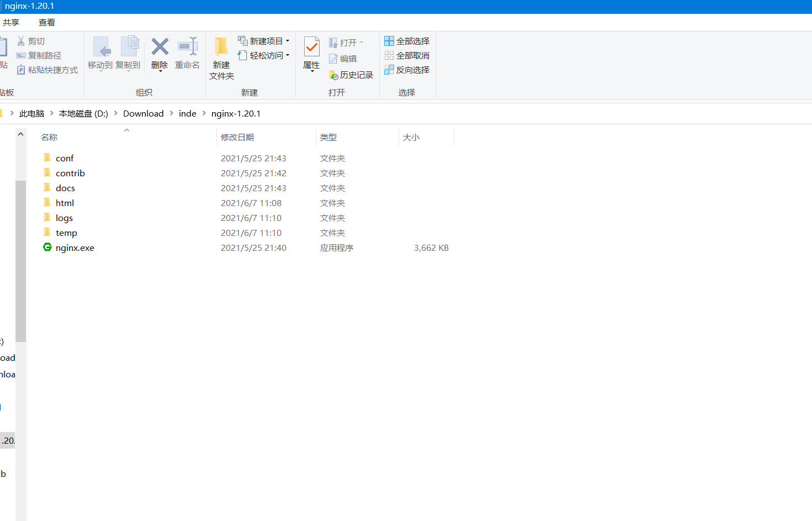Switch to the 共享 ribbon tab

point(11,22)
